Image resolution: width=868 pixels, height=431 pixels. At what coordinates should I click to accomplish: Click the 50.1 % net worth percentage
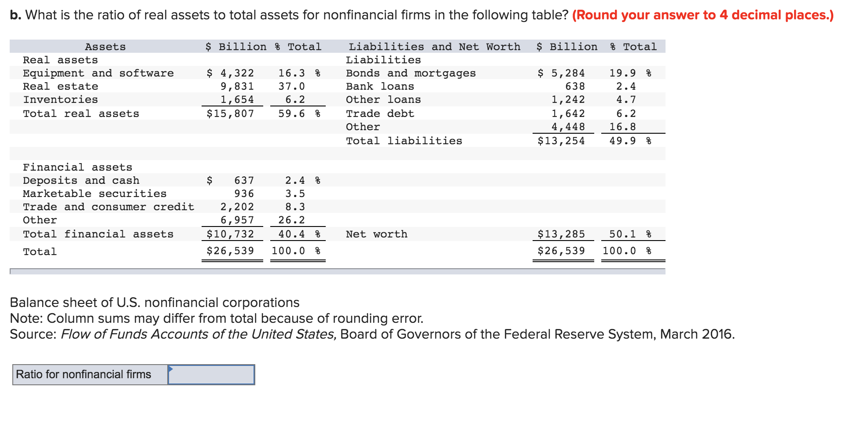click(x=630, y=234)
